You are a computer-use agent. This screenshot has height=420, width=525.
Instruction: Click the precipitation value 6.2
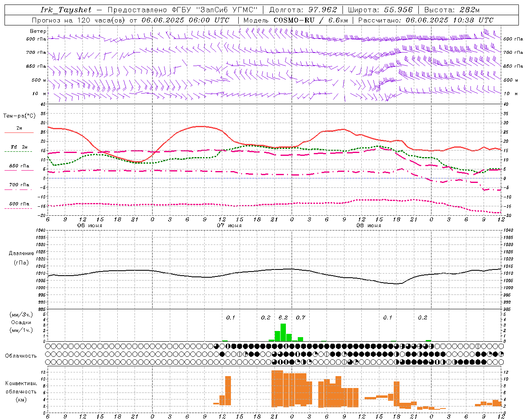283,317
